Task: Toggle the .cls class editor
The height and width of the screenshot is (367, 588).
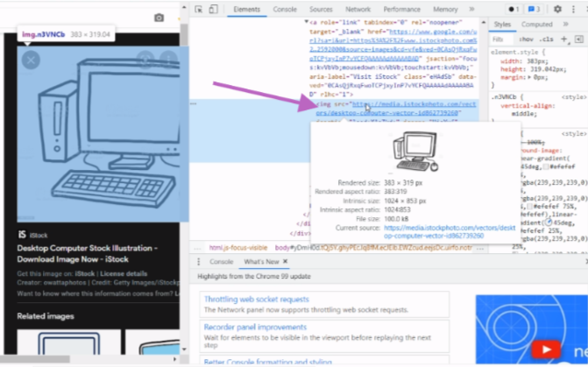Action: [x=546, y=39]
